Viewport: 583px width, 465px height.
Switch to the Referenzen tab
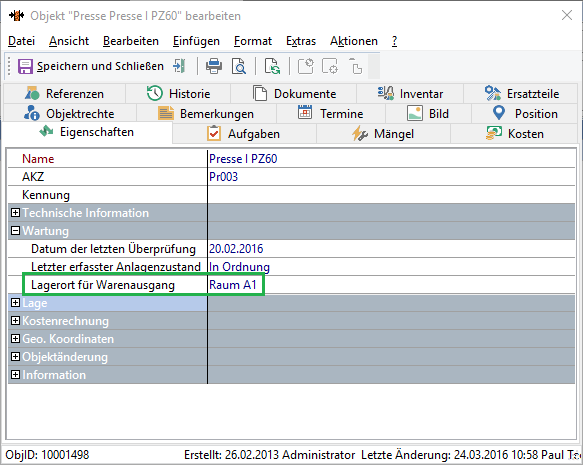point(65,93)
